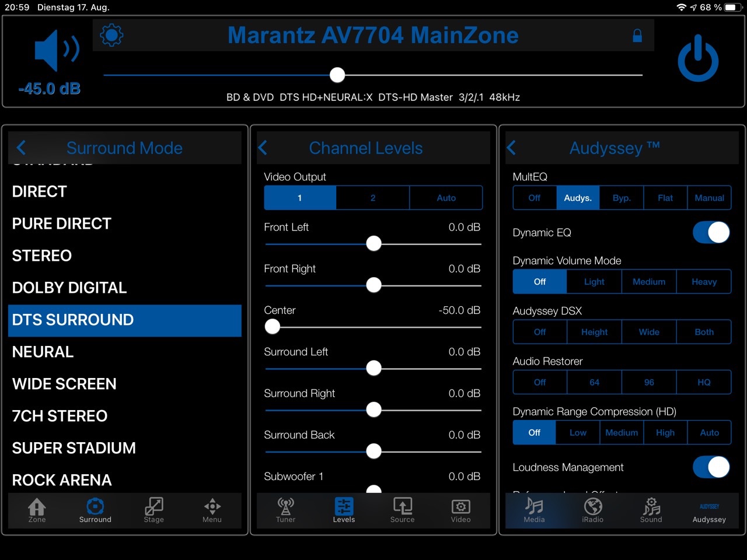This screenshot has width=747, height=560.
Task: Choose DIRECT surround mode
Action: pyautogui.click(x=124, y=191)
